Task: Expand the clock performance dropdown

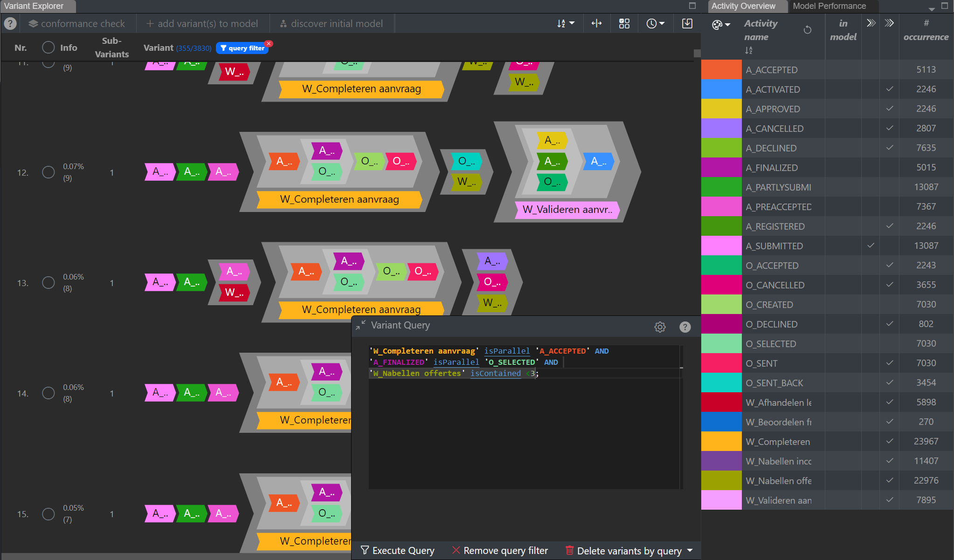Action: [x=656, y=23]
